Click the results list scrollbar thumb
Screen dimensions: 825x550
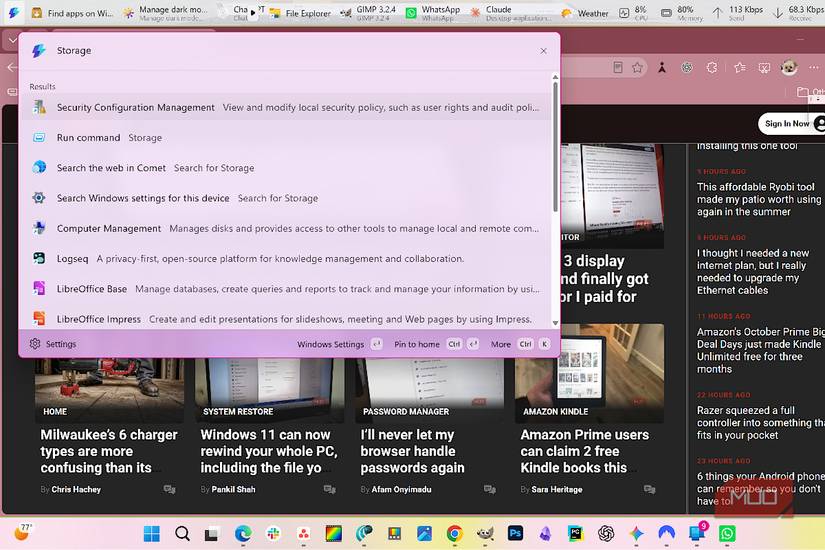[555, 147]
